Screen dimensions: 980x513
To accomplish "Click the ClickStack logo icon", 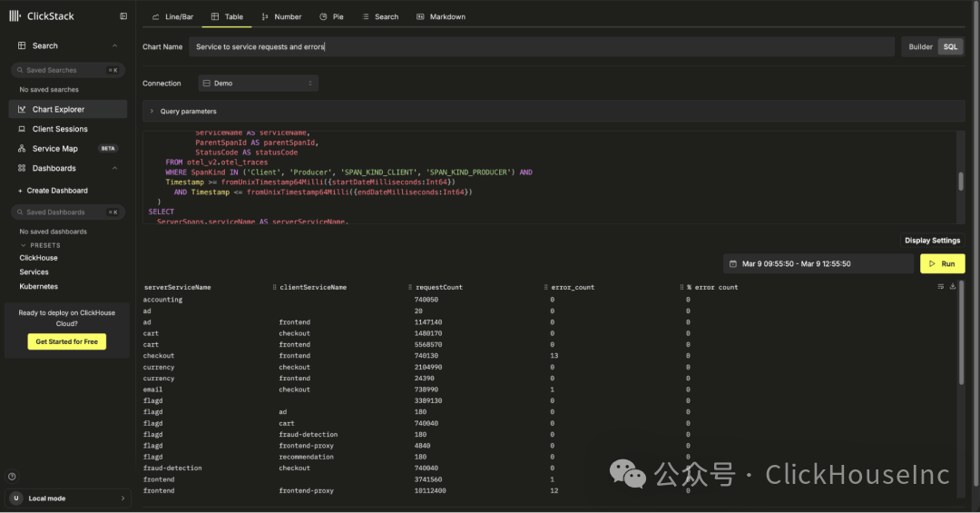I will click(15, 16).
